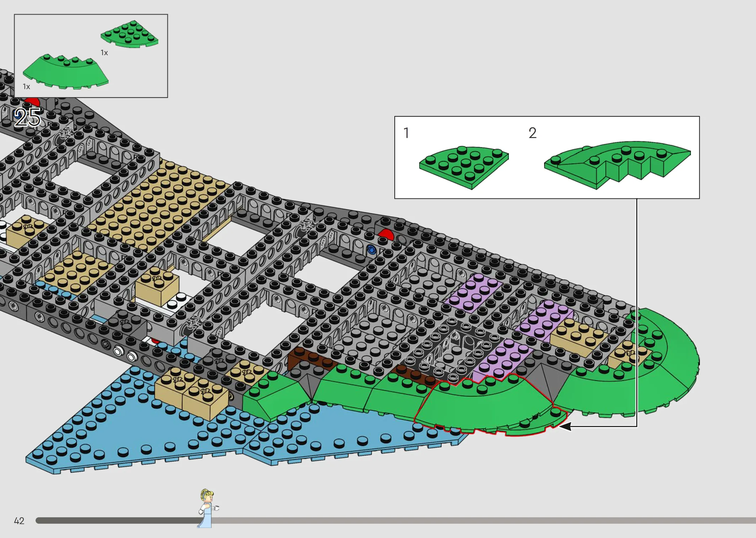756x538 pixels.
Task: Click the build progress bar track
Action: [x=395, y=521]
